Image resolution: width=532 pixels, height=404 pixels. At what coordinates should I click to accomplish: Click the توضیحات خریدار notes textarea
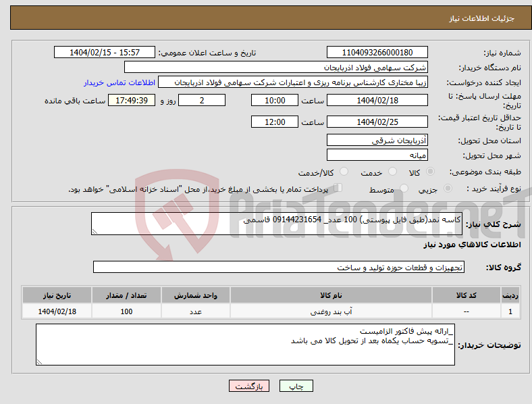click(x=245, y=345)
